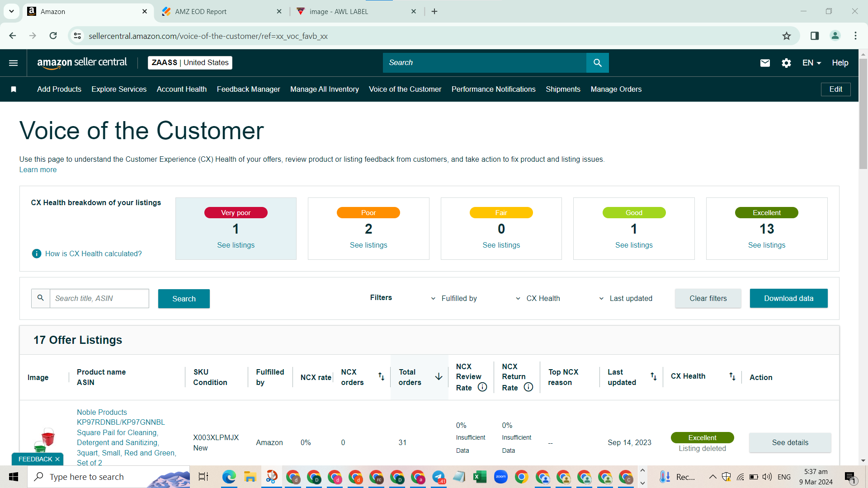Open Account Health in the nav bar
The height and width of the screenshot is (488, 868).
182,89
